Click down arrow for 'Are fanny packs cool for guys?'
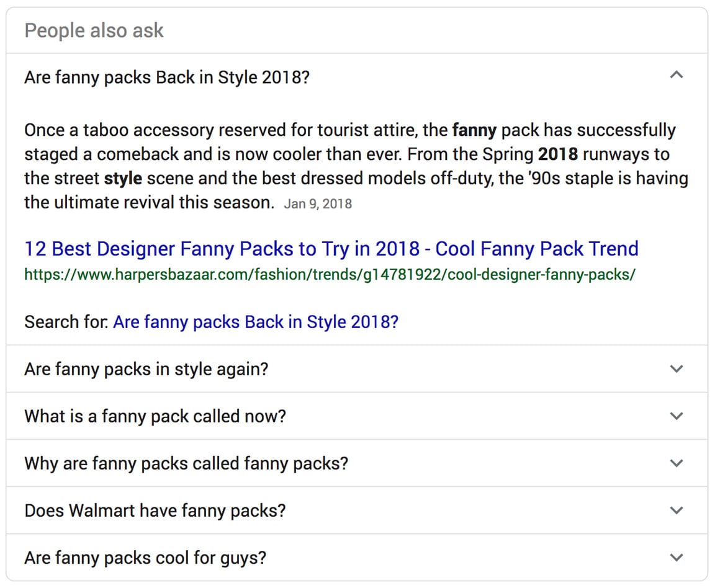Viewport: 715px width, 588px height. click(677, 557)
